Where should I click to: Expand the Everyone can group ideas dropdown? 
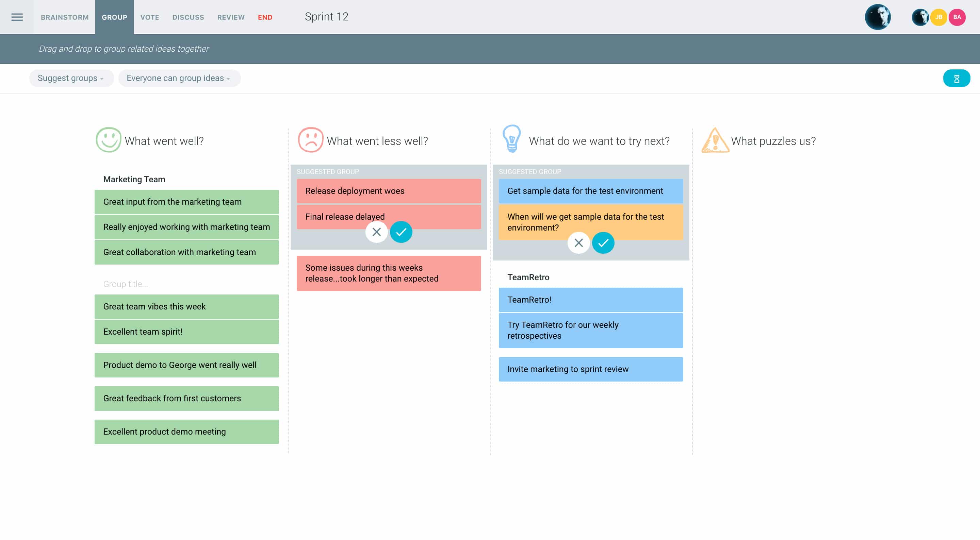click(x=179, y=78)
